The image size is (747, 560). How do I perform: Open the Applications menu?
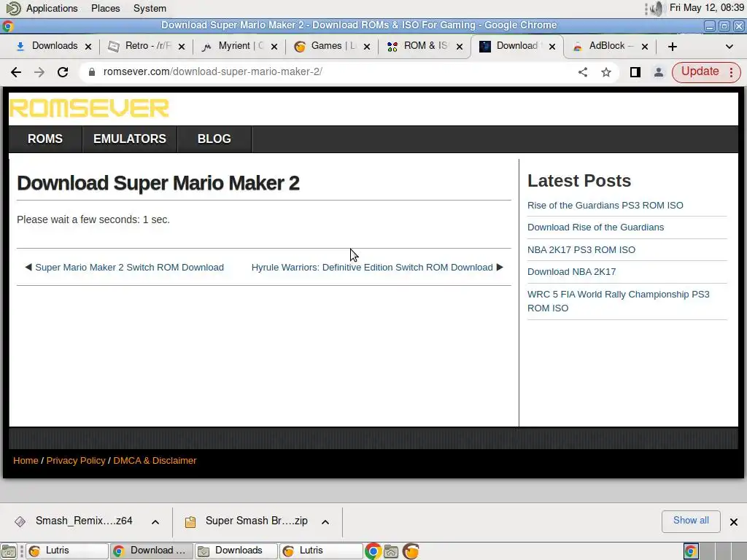pyautogui.click(x=52, y=8)
